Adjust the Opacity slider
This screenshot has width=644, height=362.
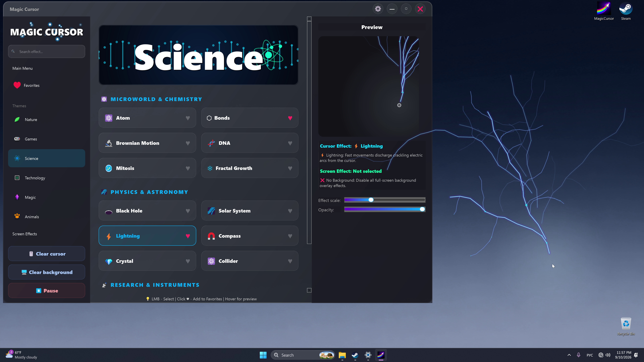coord(385,209)
